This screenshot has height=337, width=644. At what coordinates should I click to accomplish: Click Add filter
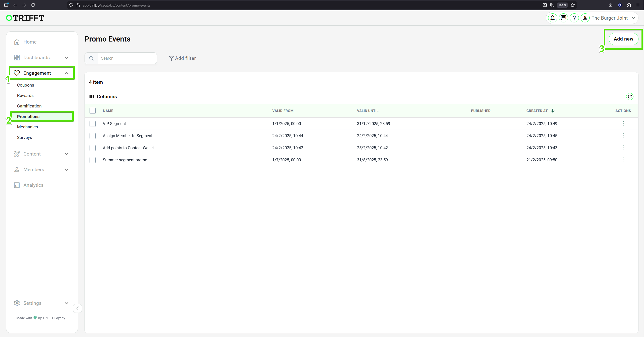(182, 58)
